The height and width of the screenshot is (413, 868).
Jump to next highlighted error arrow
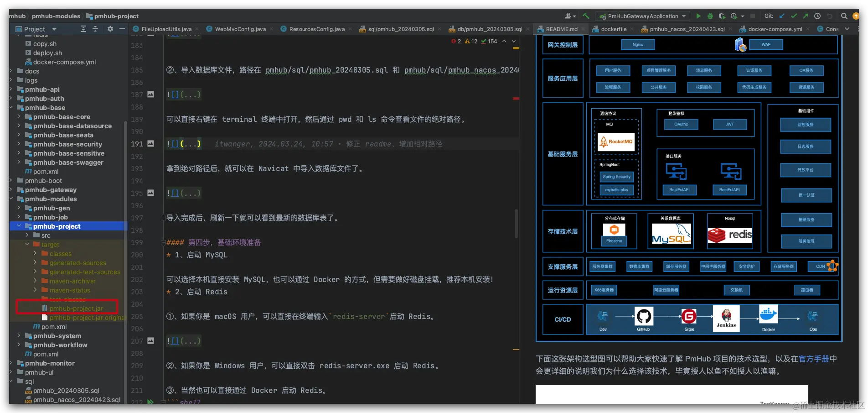pos(514,41)
